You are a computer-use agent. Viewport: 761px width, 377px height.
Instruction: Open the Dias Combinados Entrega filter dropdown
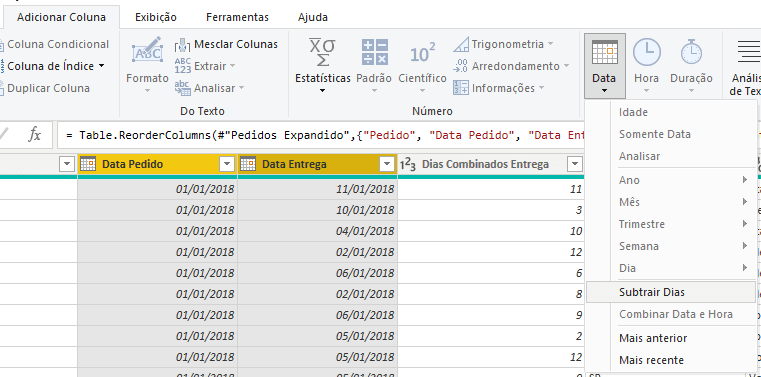click(575, 164)
